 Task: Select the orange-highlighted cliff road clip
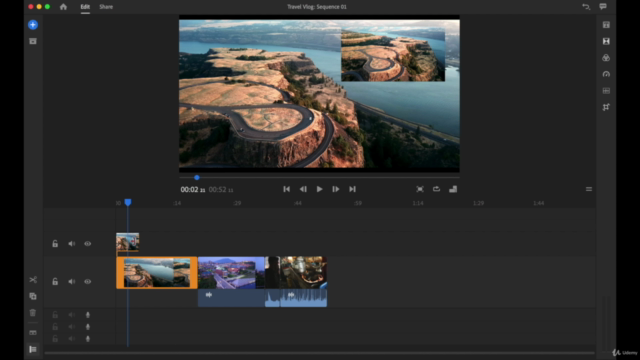pyautogui.click(x=157, y=273)
